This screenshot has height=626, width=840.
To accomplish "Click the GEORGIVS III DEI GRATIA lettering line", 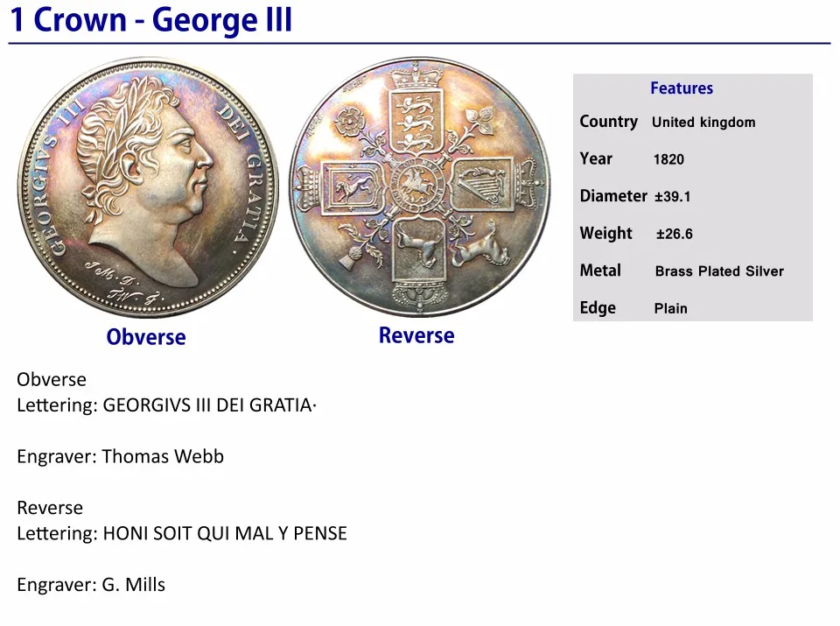I will click(x=166, y=405).
